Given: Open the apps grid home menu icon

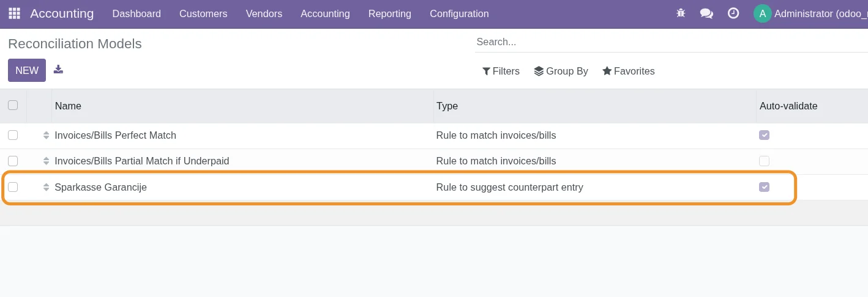Looking at the screenshot, I should [x=14, y=13].
